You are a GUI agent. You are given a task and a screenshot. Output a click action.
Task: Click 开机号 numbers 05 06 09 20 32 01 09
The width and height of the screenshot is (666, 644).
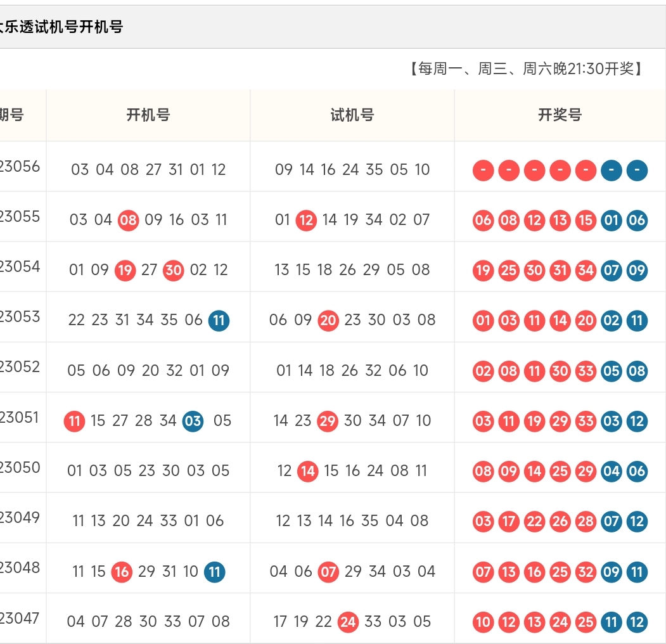pos(148,370)
